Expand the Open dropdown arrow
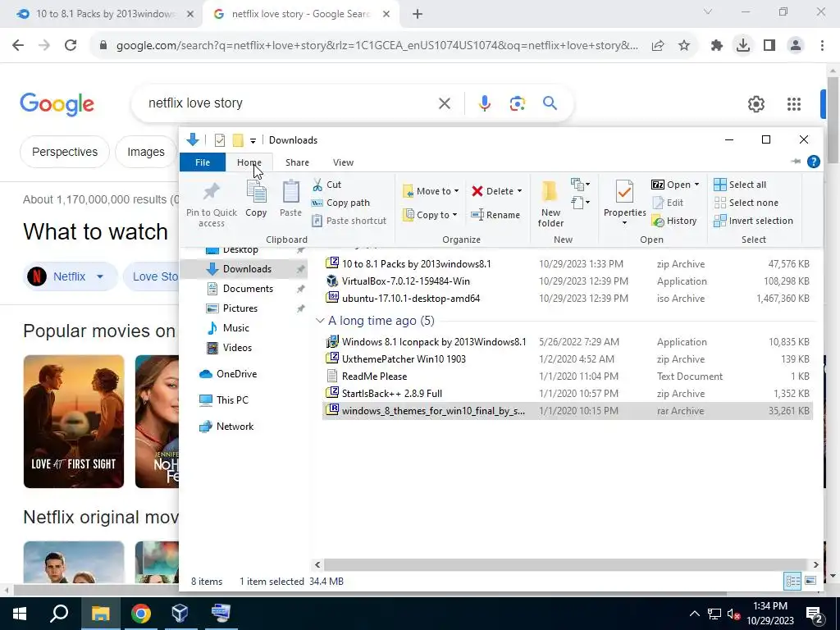 (696, 185)
